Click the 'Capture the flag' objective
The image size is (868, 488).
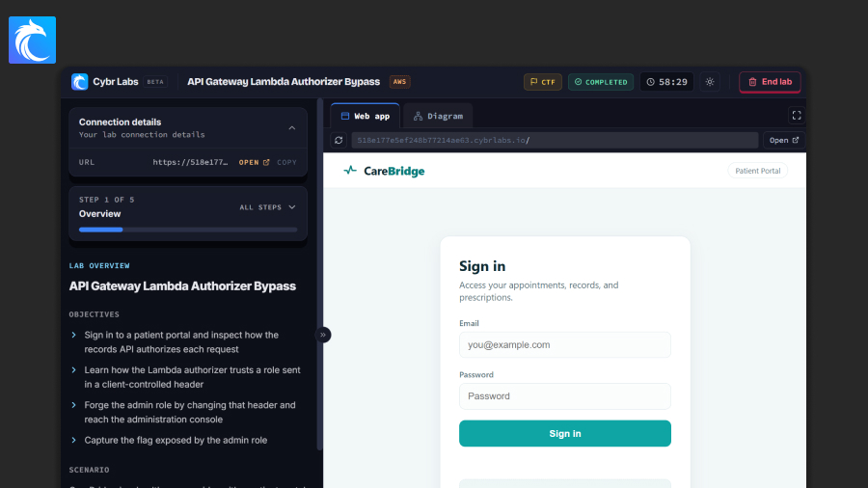[x=176, y=440]
